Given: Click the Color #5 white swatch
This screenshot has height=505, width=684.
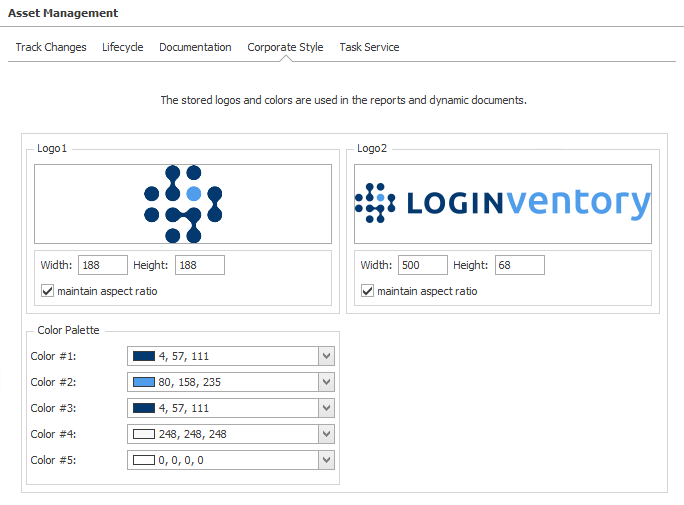Looking at the screenshot, I should pos(144,460).
